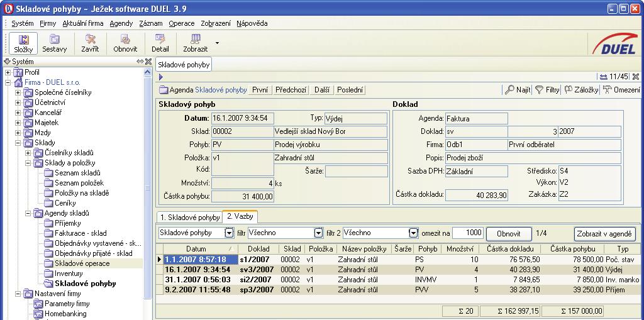Image resolution: width=644 pixels, height=320 pixels.
Task: Switch to 2. Vazby tab
Action: pos(240,216)
